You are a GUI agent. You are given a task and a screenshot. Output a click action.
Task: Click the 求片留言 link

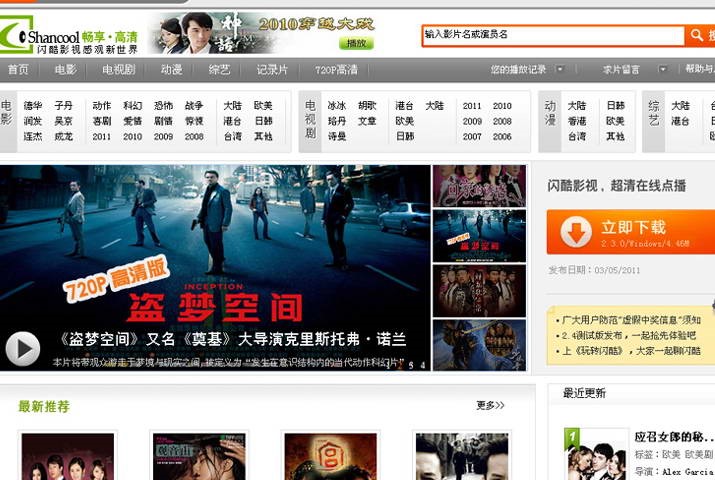tap(621, 70)
